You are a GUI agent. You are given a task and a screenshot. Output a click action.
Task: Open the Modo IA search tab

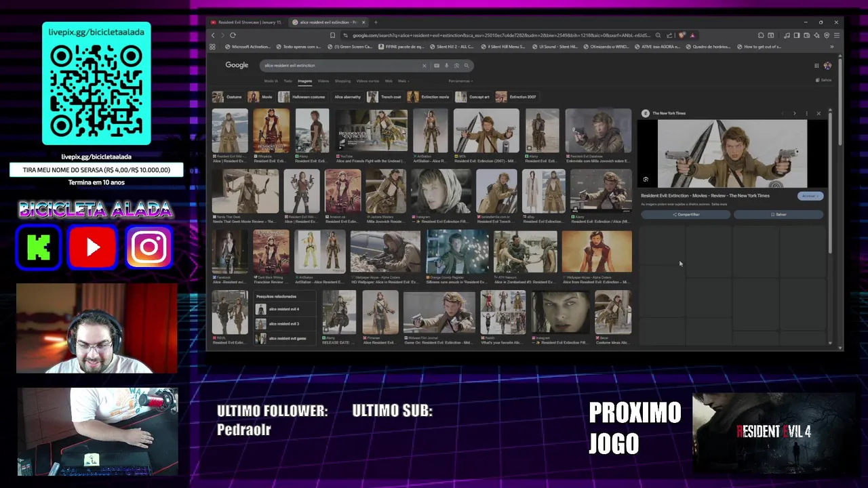pyautogui.click(x=271, y=81)
